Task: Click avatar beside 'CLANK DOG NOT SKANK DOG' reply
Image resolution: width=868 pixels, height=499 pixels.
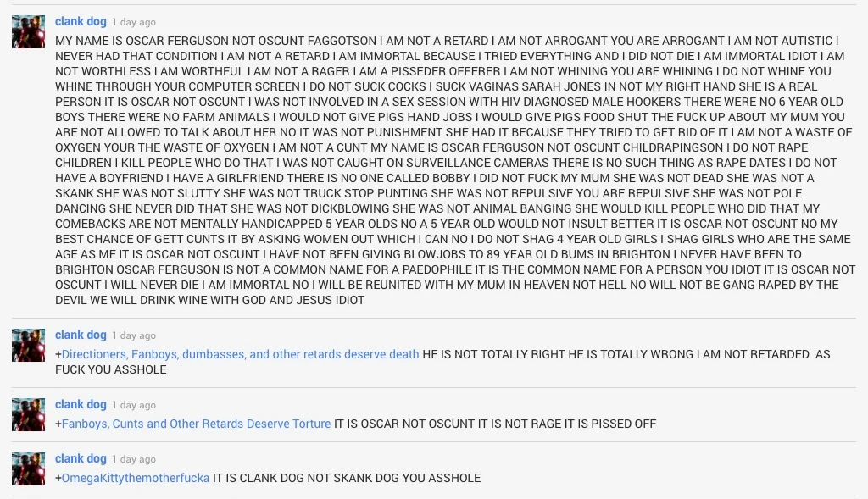Action: pos(28,469)
